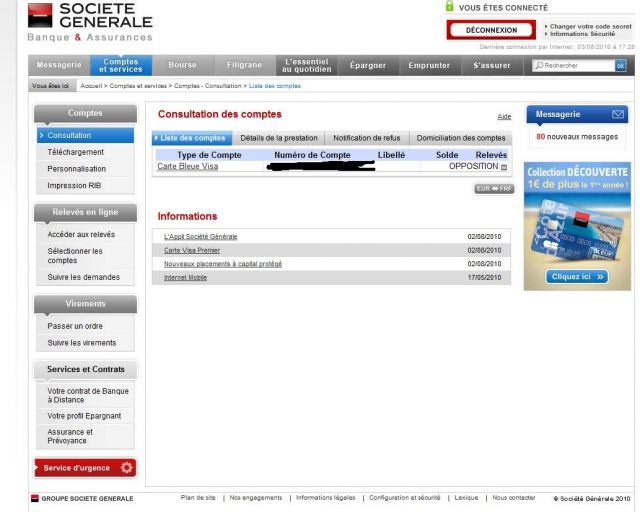Screen dimensions: 640x512
Task: Click Nous contacter footer link
Action: point(514,498)
